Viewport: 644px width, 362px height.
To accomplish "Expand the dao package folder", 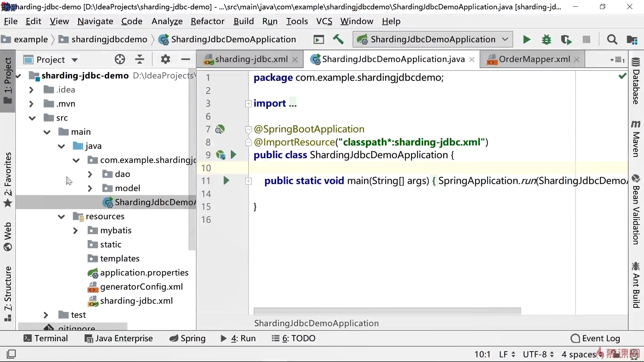I will pyautogui.click(x=90, y=174).
